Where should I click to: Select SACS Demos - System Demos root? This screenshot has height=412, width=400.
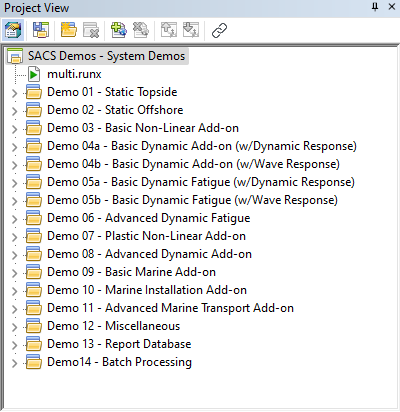pos(106,56)
